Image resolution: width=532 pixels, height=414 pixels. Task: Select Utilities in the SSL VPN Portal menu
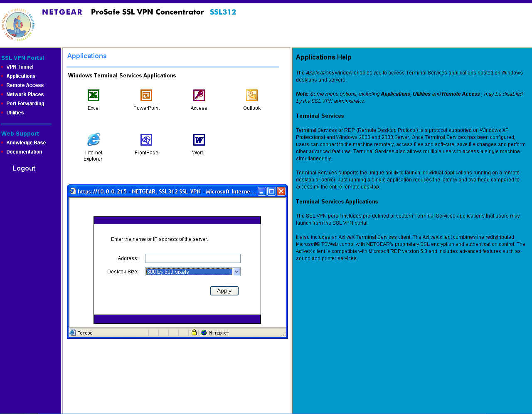pyautogui.click(x=15, y=113)
